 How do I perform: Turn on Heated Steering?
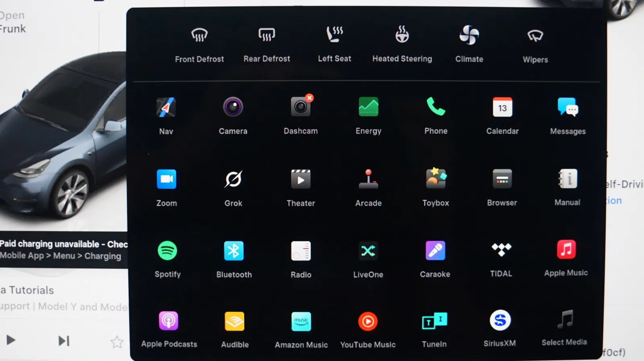click(x=402, y=35)
